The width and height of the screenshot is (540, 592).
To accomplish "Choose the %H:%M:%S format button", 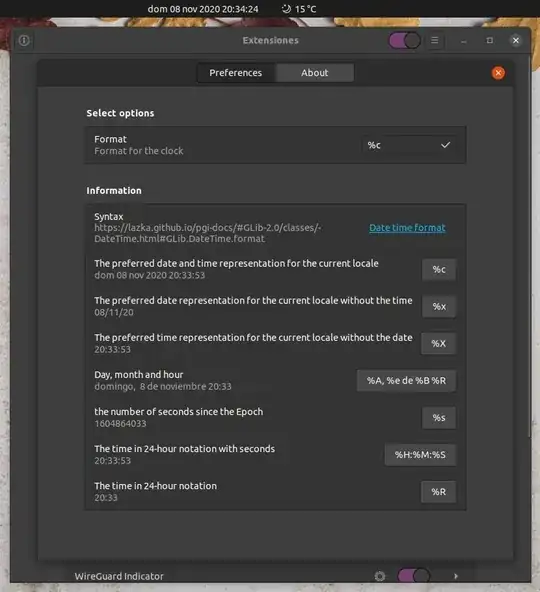I will pyautogui.click(x=420, y=455).
